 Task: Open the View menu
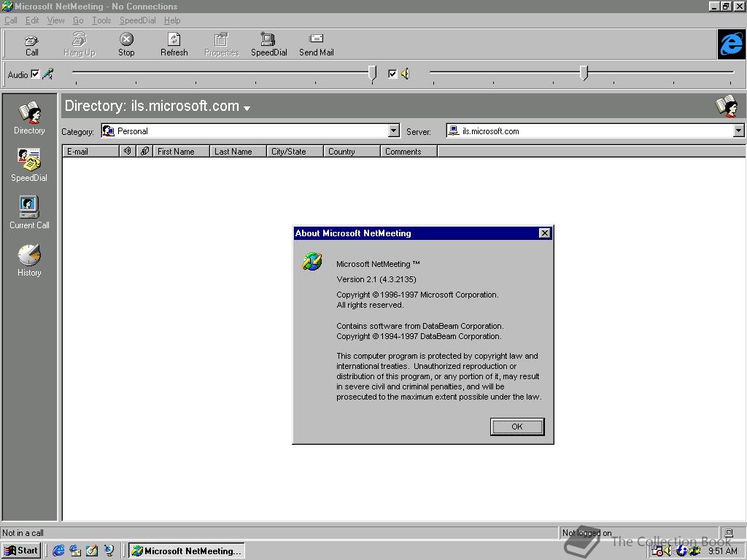pos(55,20)
